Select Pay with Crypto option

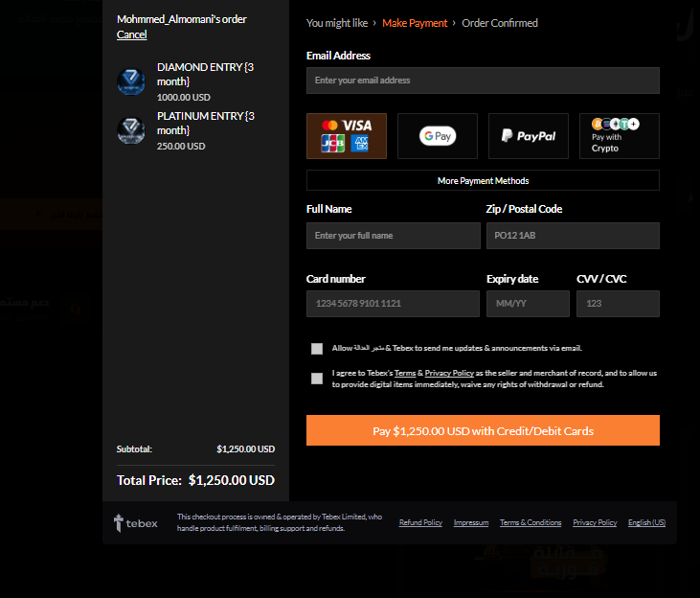(620, 136)
